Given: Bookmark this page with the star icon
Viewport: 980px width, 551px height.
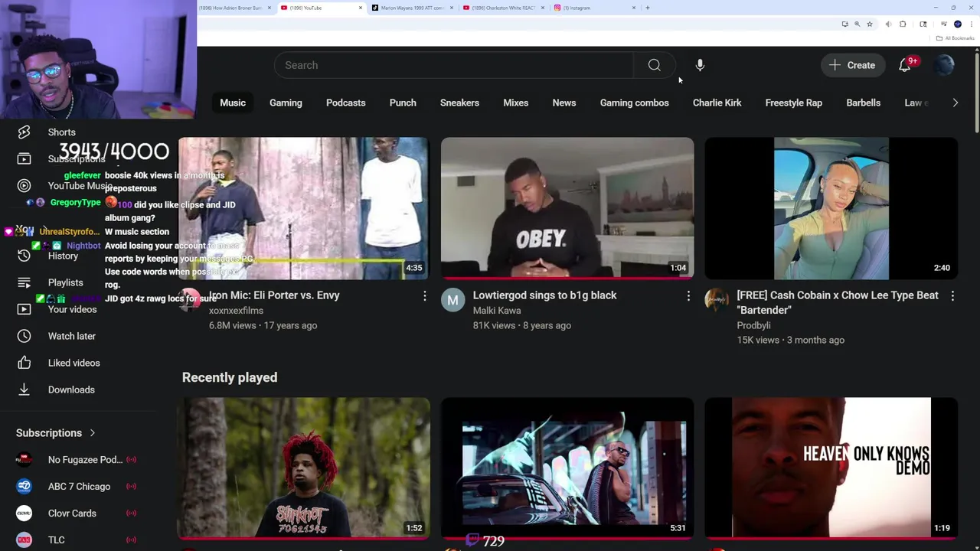Looking at the screenshot, I should coord(870,24).
